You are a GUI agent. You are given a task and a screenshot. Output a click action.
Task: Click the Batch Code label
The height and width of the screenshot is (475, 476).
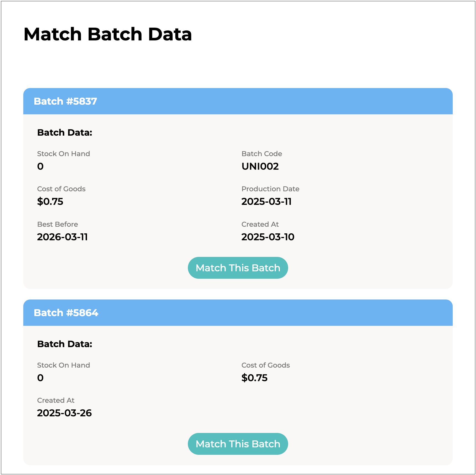click(x=262, y=154)
